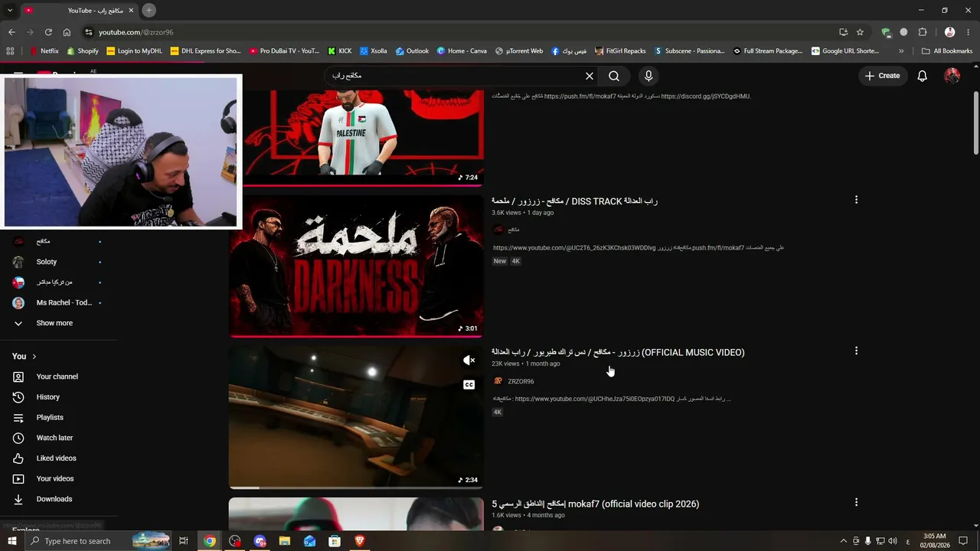
Task: Open the Ms Rachel subscription channel
Action: (x=64, y=302)
